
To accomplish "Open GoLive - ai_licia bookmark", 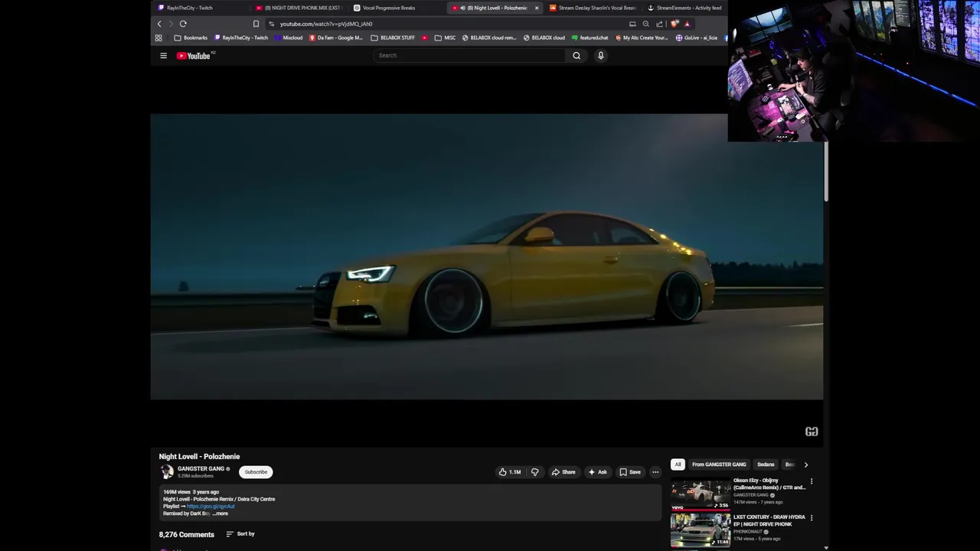I will (697, 37).
